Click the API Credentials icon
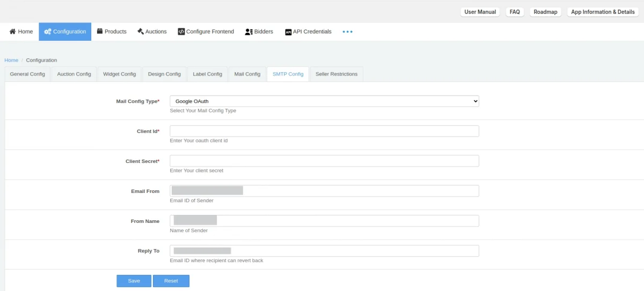 tap(288, 32)
